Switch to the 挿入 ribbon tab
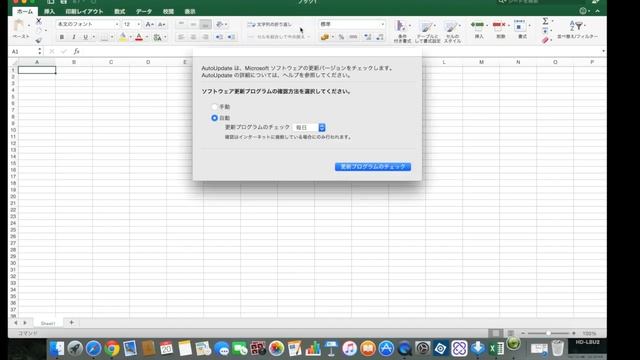The image size is (640, 360). coord(49,11)
